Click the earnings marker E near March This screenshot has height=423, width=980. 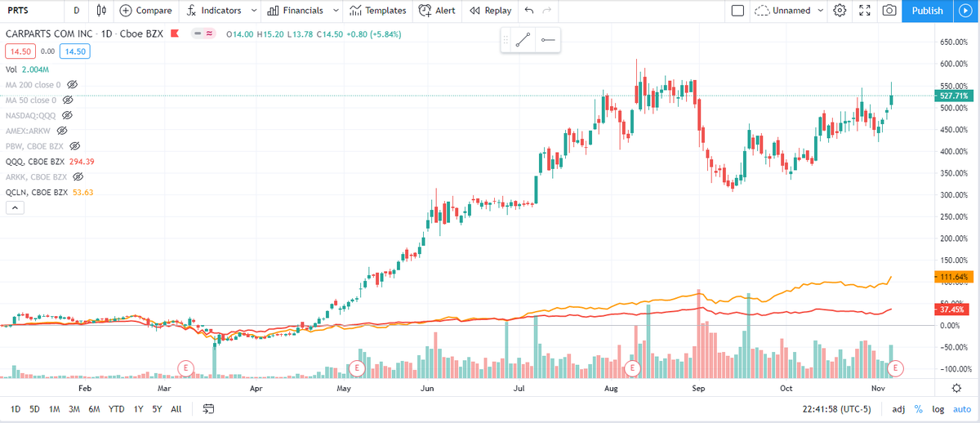(x=186, y=368)
